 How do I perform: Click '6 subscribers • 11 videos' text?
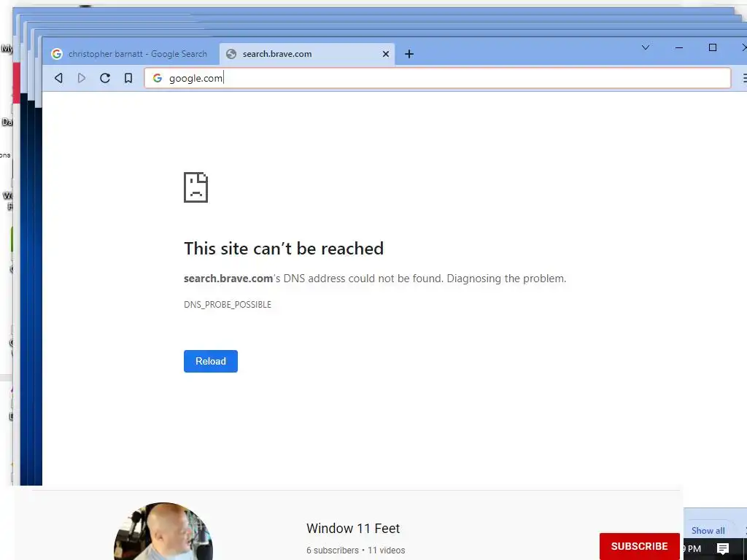[355, 551]
